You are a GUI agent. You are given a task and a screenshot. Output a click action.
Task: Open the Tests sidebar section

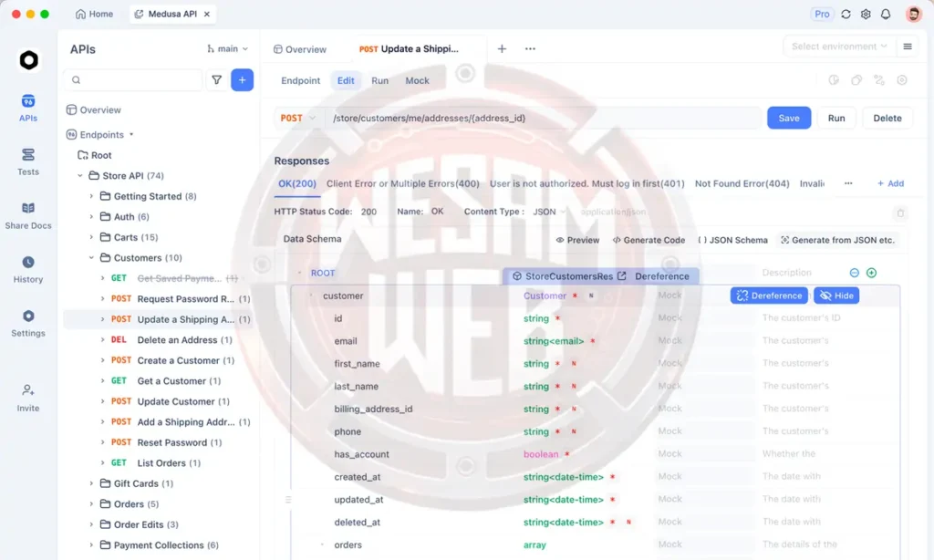point(28,162)
